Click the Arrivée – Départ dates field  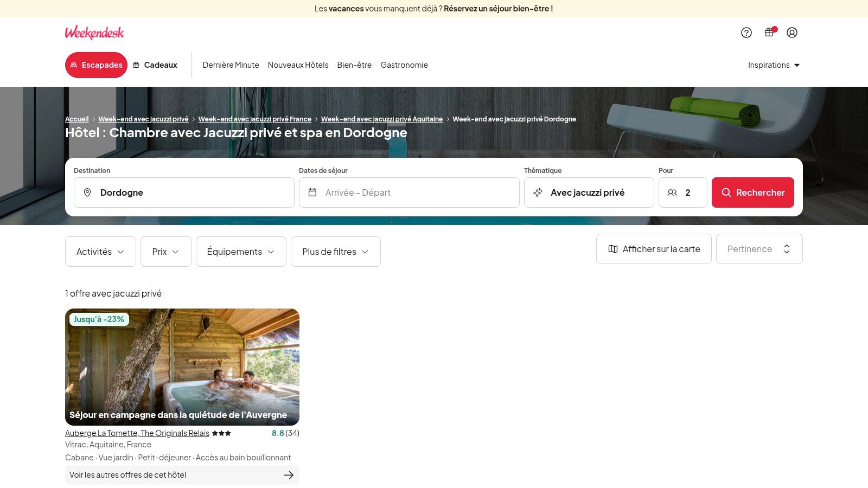409,192
